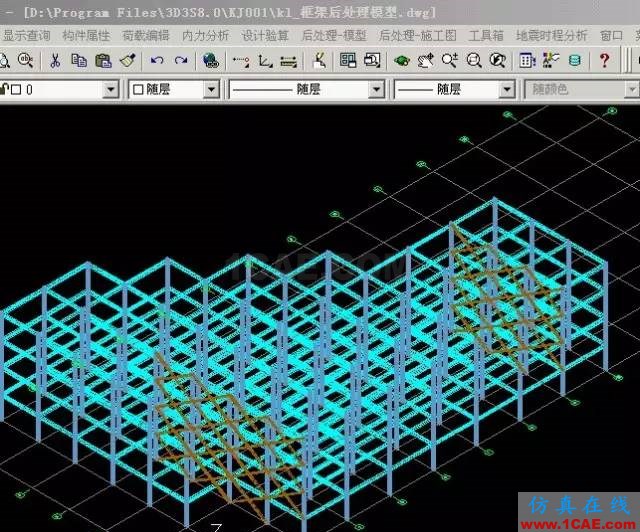
Task: Open the 后处理-施工图 menu
Action: (418, 36)
